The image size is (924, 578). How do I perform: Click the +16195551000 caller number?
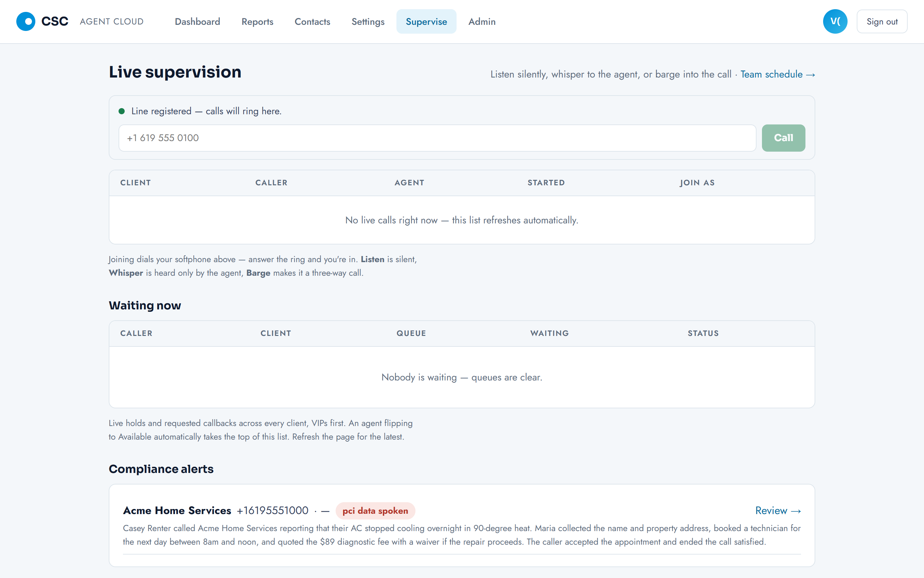tap(272, 510)
